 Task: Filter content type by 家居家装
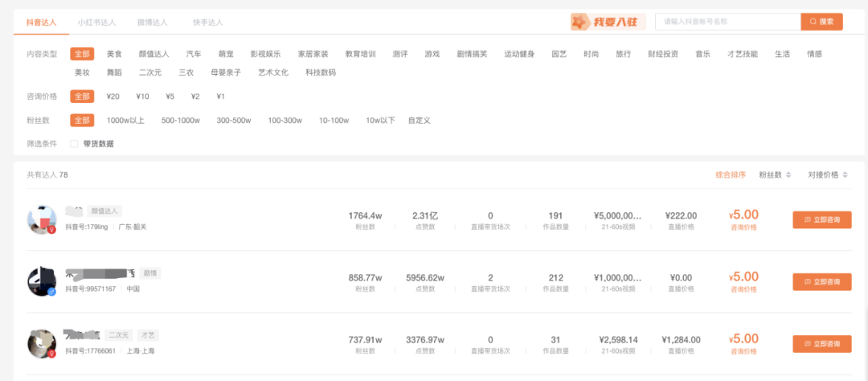coord(313,55)
